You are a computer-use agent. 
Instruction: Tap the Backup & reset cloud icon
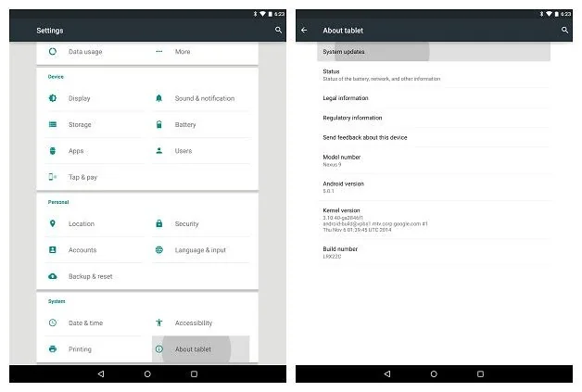coord(53,276)
